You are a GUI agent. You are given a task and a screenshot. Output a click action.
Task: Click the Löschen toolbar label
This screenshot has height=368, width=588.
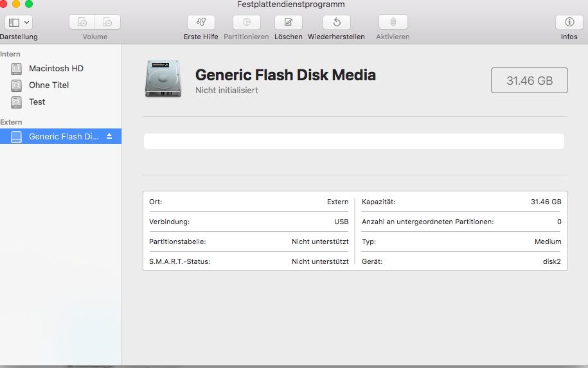click(x=289, y=37)
